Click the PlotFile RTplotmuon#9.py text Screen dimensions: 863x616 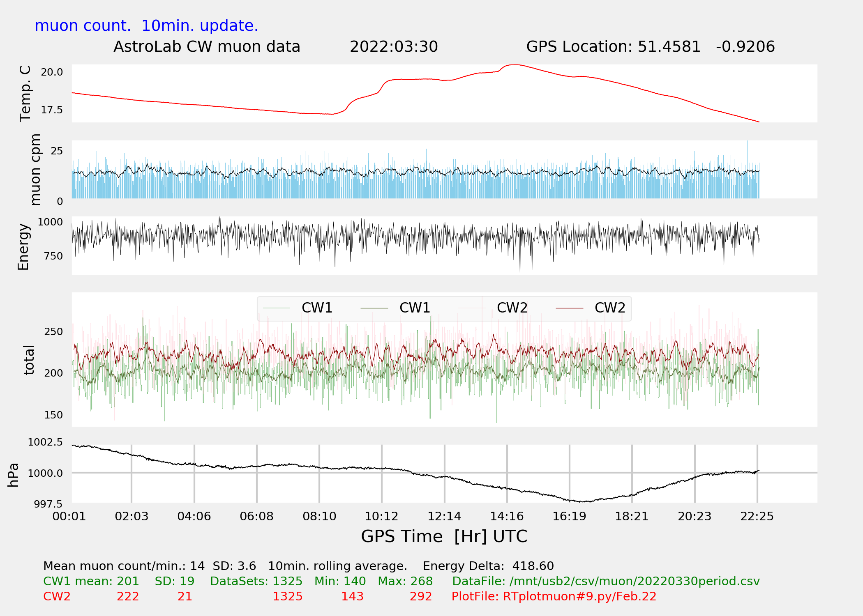[554, 596]
